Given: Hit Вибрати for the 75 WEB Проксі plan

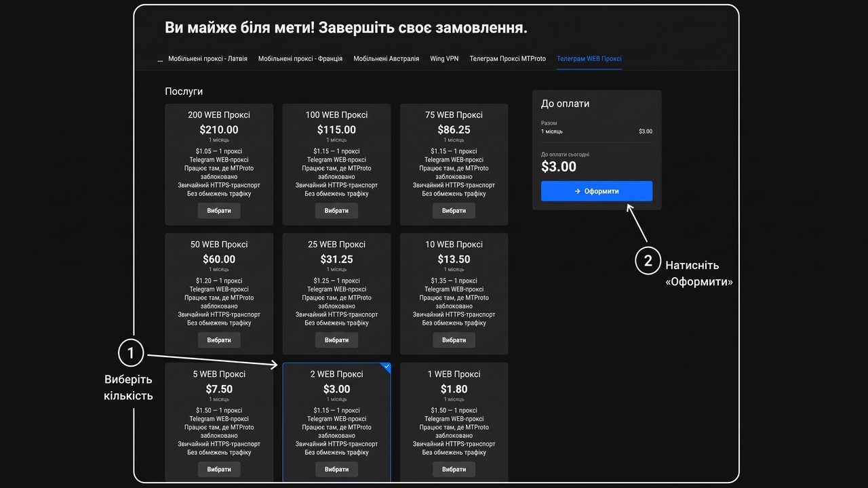Looking at the screenshot, I should coord(454,211).
